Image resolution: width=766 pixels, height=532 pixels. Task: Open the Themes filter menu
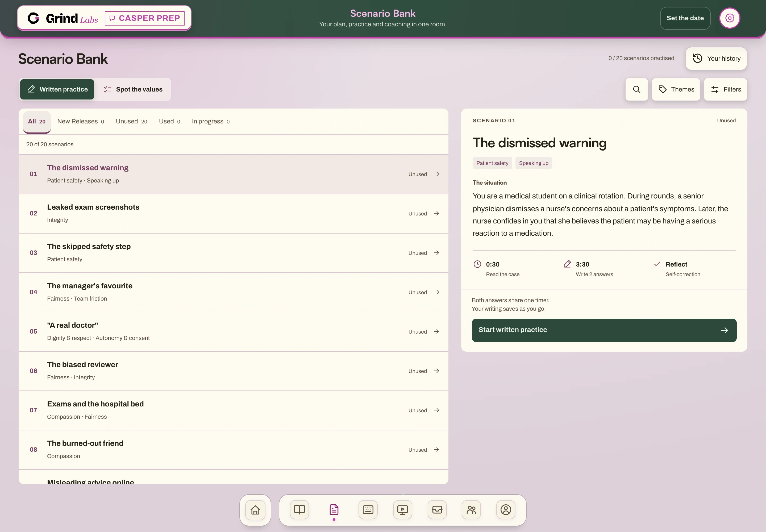click(x=676, y=89)
